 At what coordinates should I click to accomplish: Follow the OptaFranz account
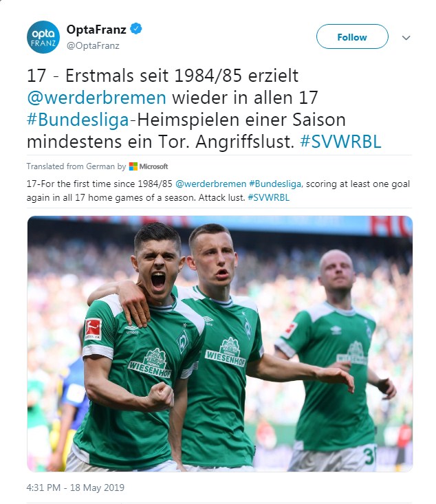tap(352, 36)
